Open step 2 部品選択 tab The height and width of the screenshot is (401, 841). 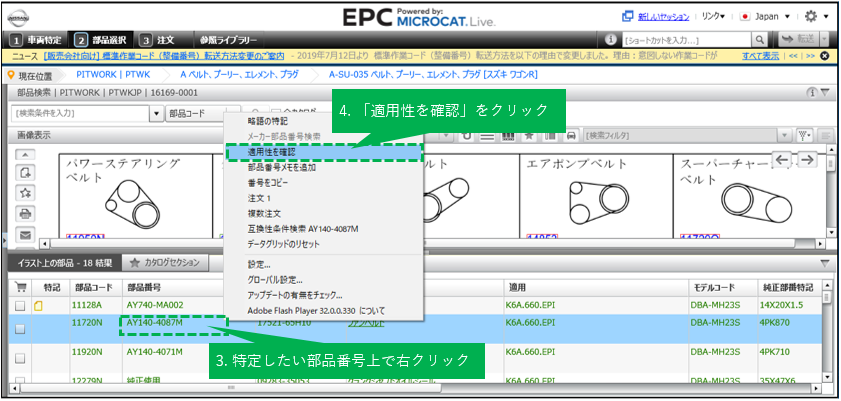(102, 40)
